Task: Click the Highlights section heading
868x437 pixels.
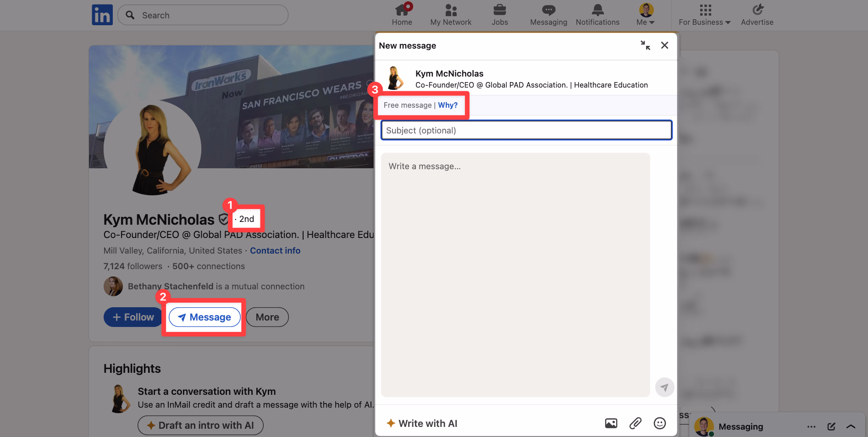Action: tap(132, 369)
